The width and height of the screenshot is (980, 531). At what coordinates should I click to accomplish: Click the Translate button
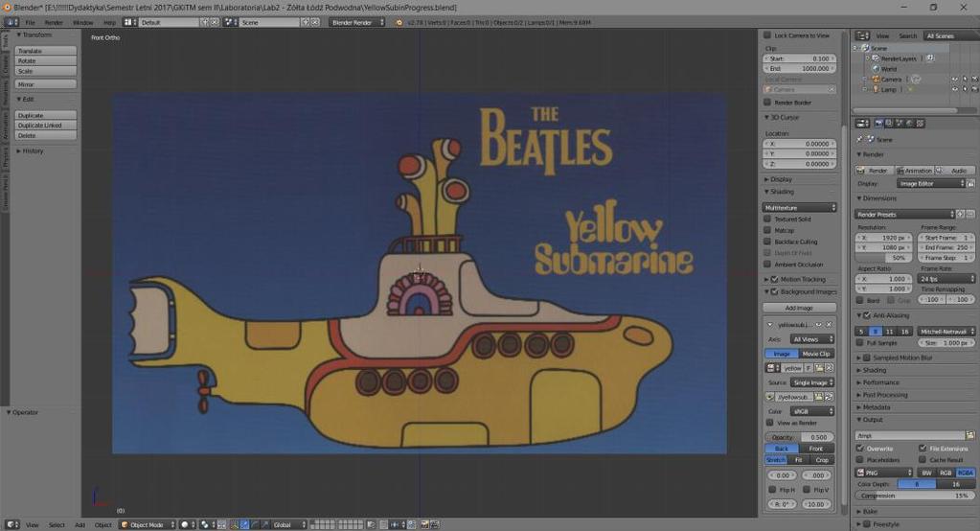[x=46, y=51]
